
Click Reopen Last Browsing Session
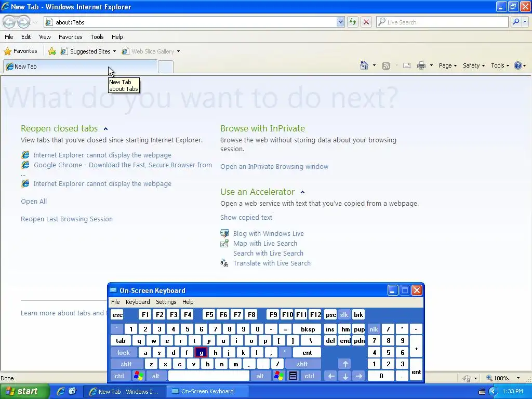coord(67,219)
